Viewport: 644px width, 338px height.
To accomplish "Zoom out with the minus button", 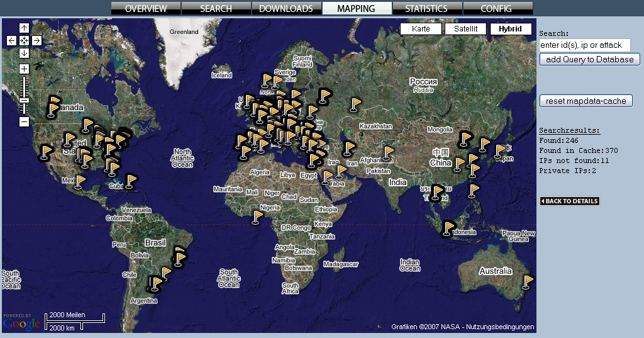I will (24, 121).
